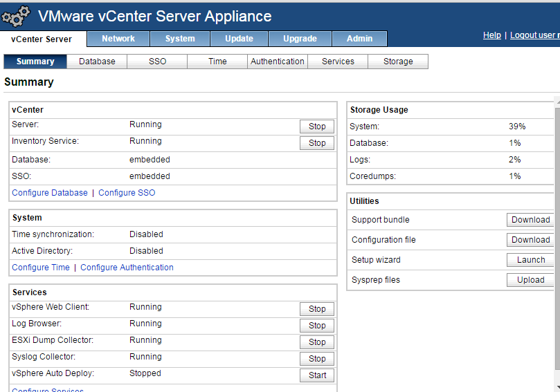Image resolution: width=560 pixels, height=392 pixels.
Task: Stop the vSphere Web Client service
Action: (x=317, y=309)
